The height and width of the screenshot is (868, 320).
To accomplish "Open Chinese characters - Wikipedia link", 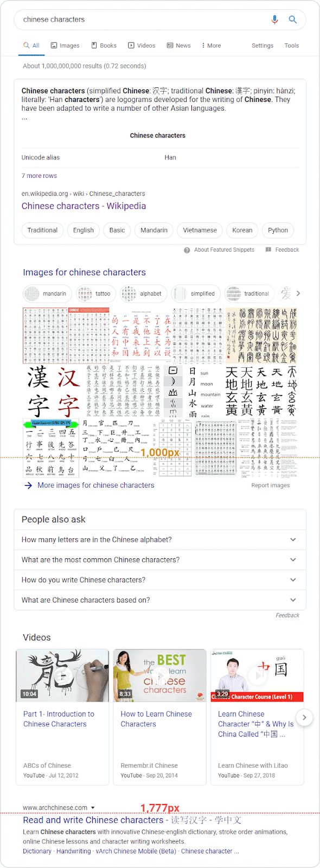I will coord(84,206).
